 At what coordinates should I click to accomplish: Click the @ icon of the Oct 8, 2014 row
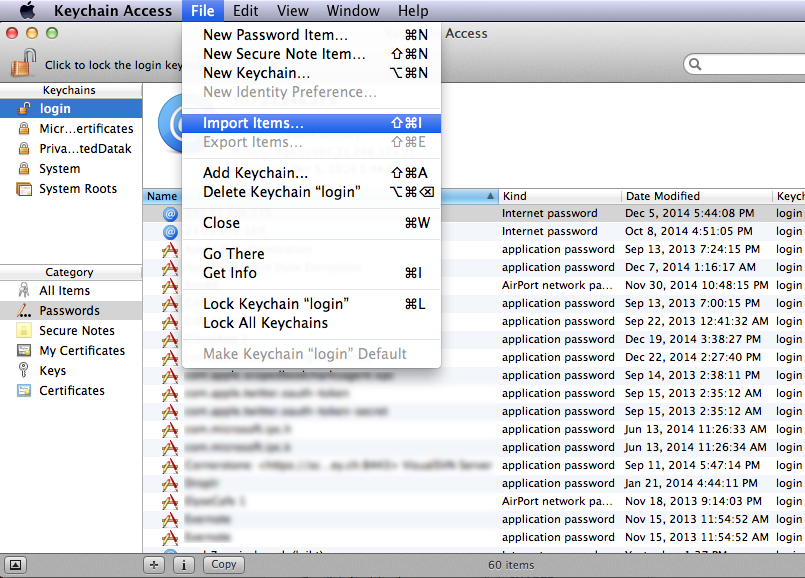[x=170, y=232]
